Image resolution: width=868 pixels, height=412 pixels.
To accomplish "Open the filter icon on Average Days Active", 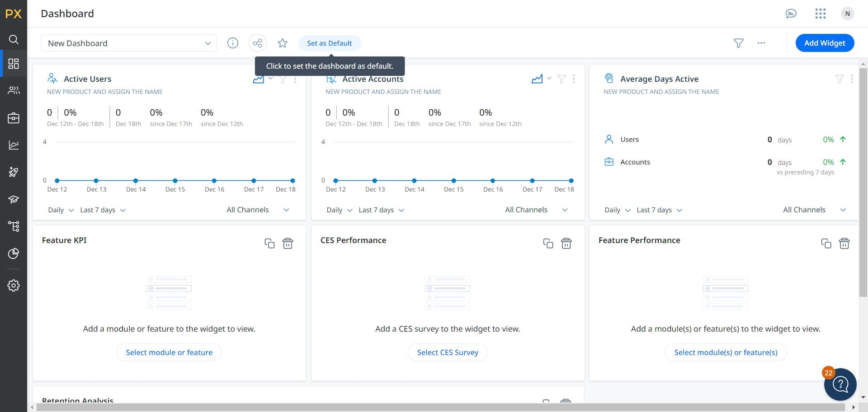I will tap(840, 79).
